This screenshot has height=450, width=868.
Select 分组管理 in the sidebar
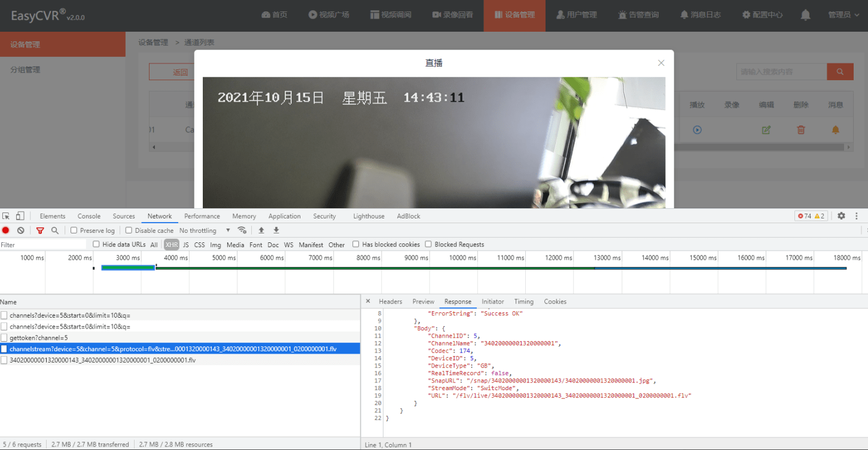25,69
